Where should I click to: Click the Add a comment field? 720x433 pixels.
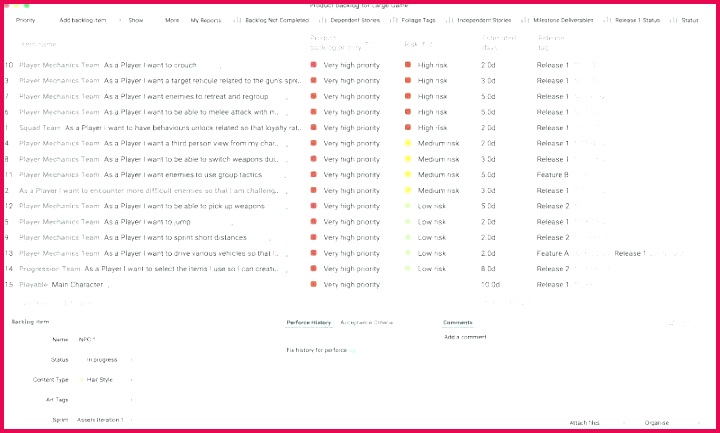pyautogui.click(x=464, y=338)
